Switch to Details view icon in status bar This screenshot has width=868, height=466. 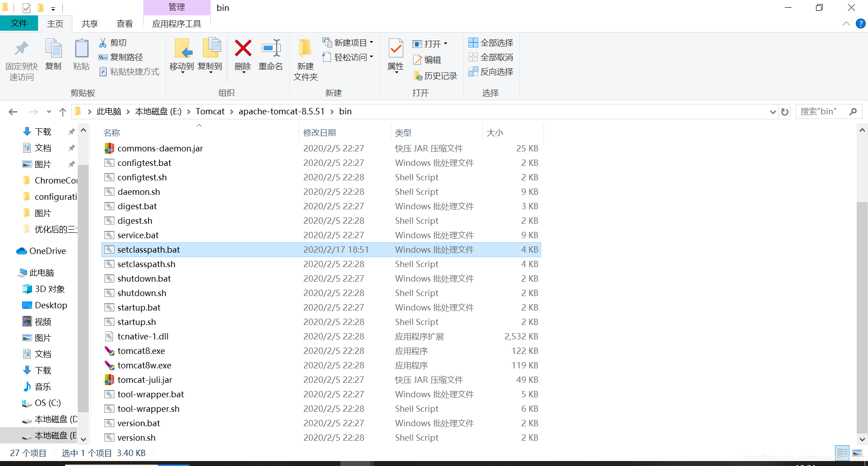843,452
